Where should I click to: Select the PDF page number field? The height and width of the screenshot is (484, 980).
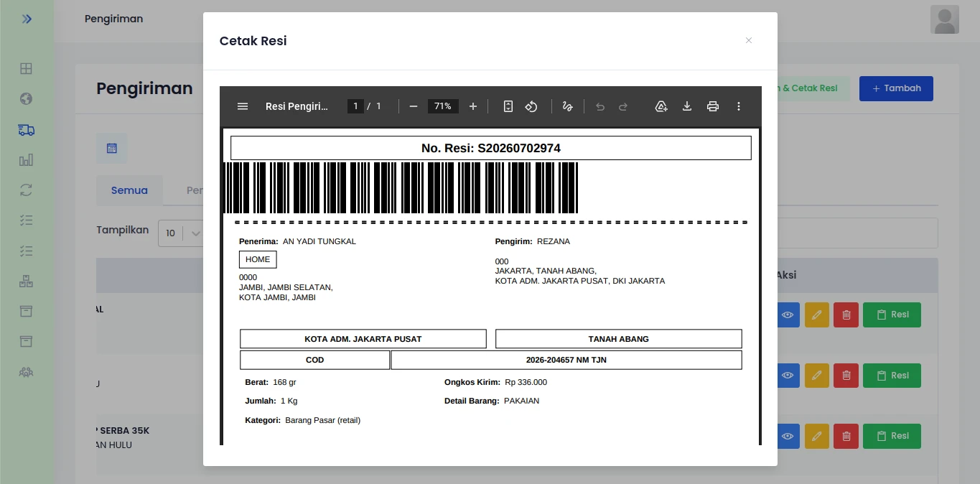355,106
